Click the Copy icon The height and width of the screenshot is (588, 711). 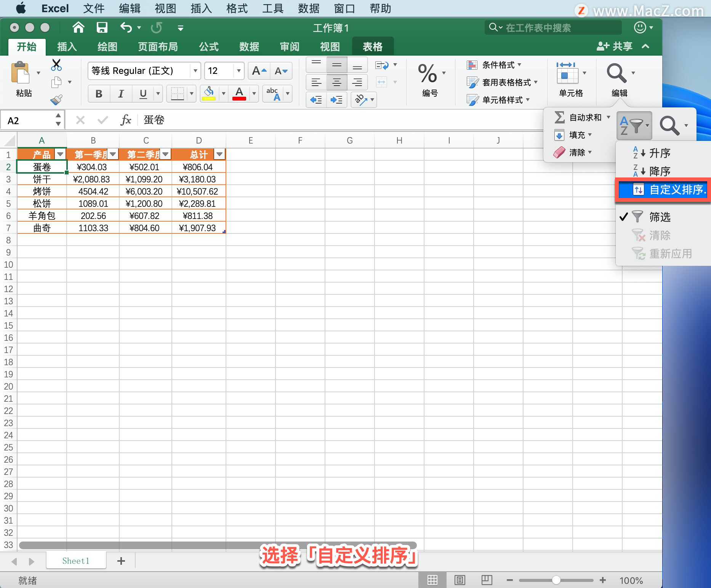coord(56,82)
